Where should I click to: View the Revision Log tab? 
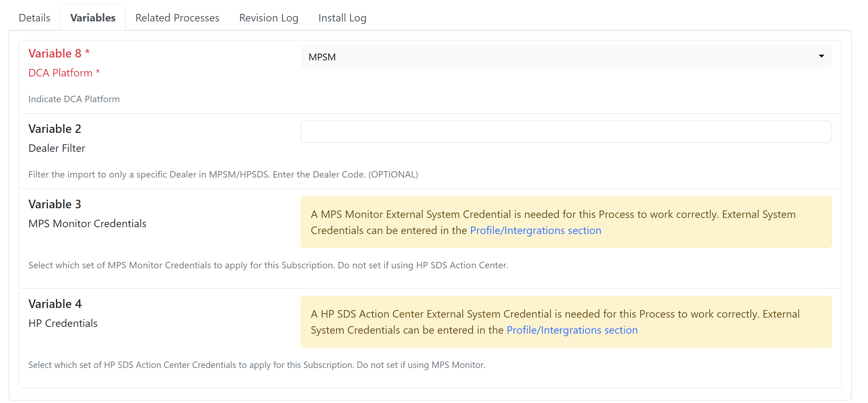269,18
